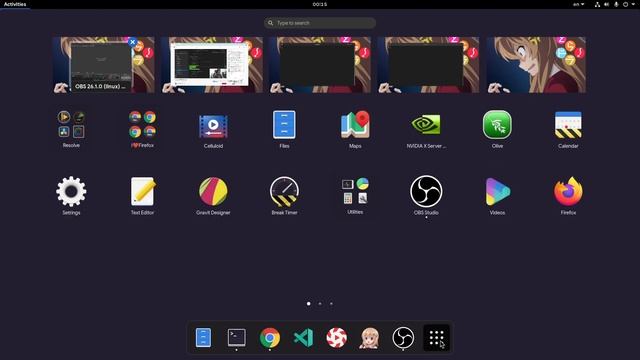The width and height of the screenshot is (640, 360).
Task: Launch OBS Studio from app grid
Action: (426, 196)
